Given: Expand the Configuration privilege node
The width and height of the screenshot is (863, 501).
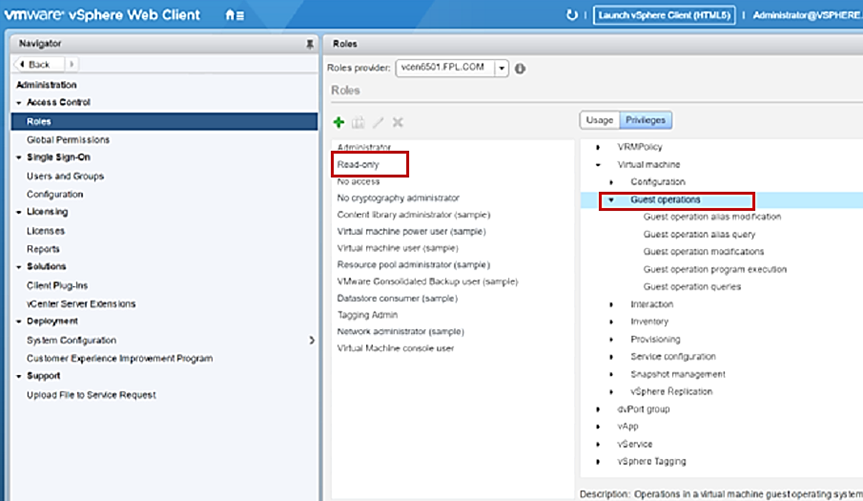Looking at the screenshot, I should click(611, 182).
